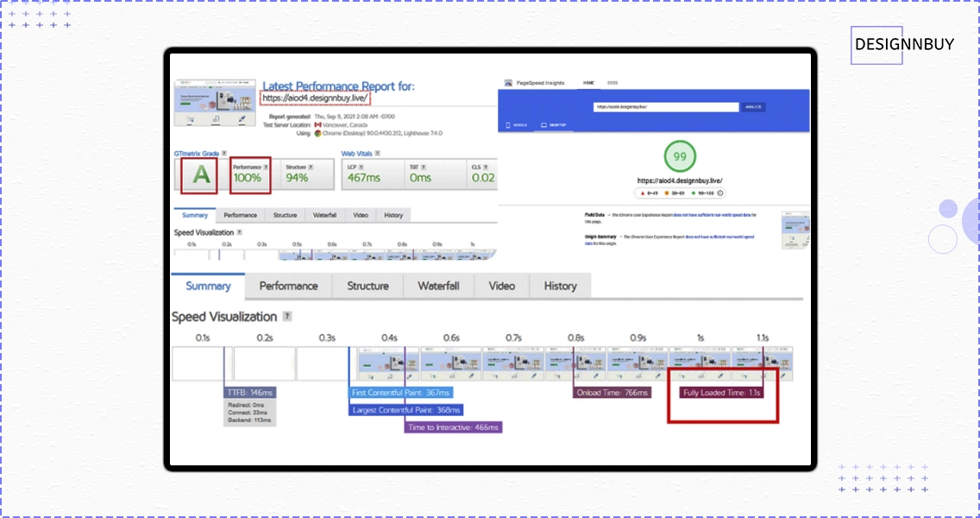Click the Backend: 113ms detail under TTFB

[250, 420]
